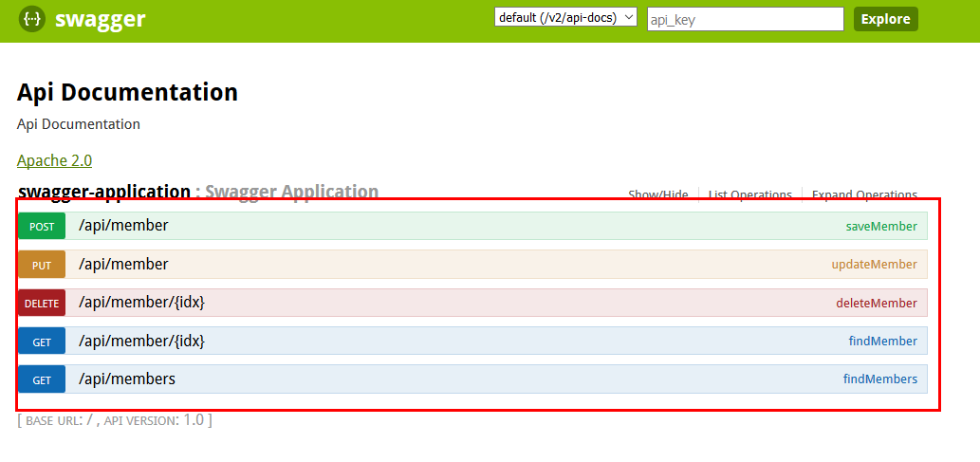Viewport: 980px width, 462px height.
Task: Expand the GET /api/member/{idx} path
Action: [142, 342]
